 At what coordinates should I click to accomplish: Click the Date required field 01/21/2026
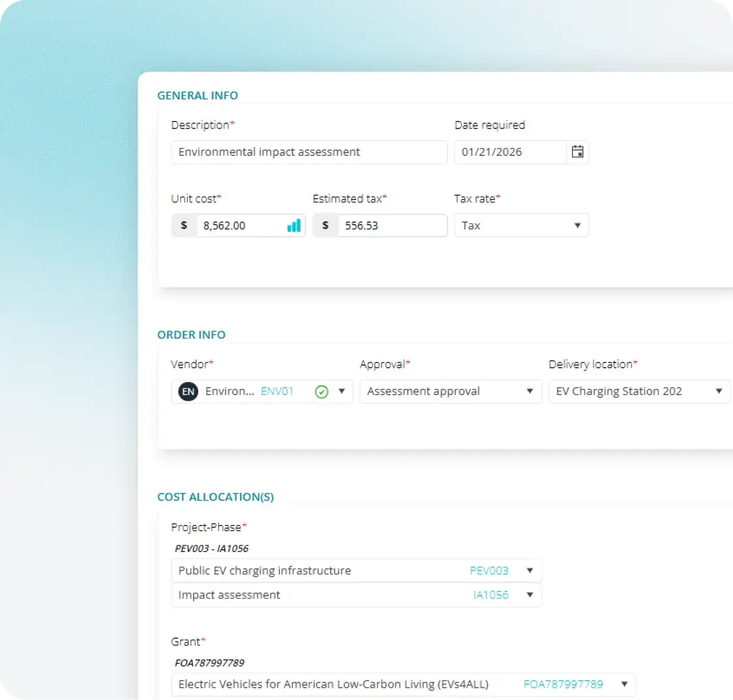[510, 152]
